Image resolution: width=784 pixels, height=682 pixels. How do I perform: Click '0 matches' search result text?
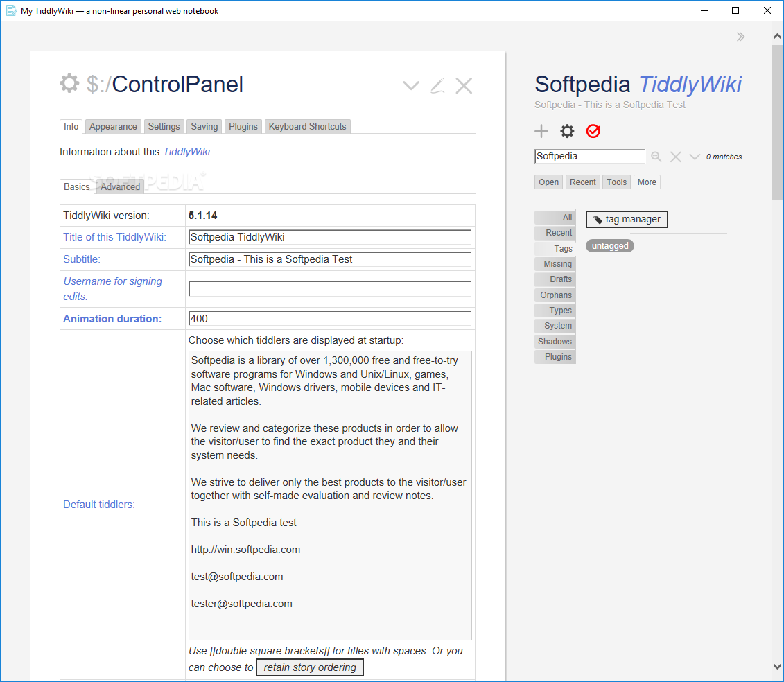[724, 157]
